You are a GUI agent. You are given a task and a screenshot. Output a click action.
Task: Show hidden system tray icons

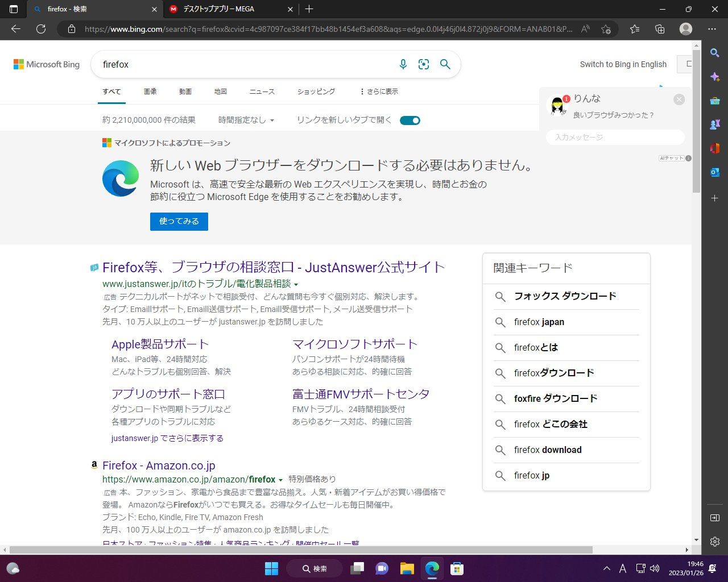pyautogui.click(x=607, y=568)
